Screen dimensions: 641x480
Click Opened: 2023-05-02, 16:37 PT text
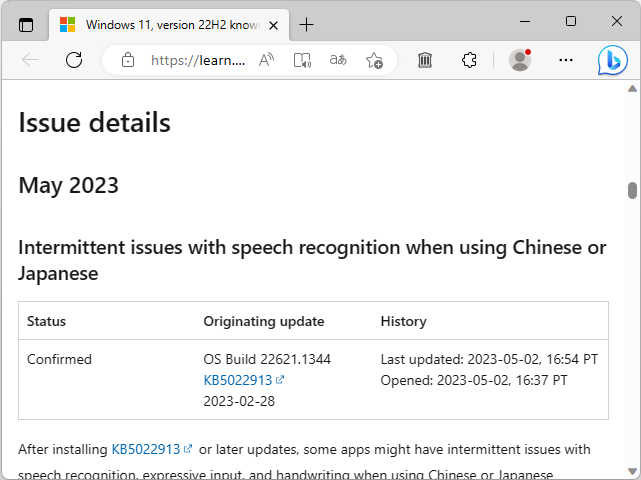474,380
